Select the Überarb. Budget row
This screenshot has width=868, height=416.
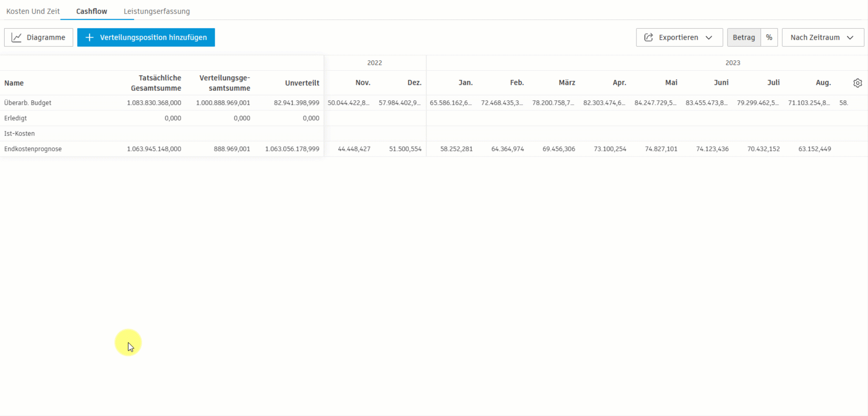pyautogui.click(x=28, y=103)
